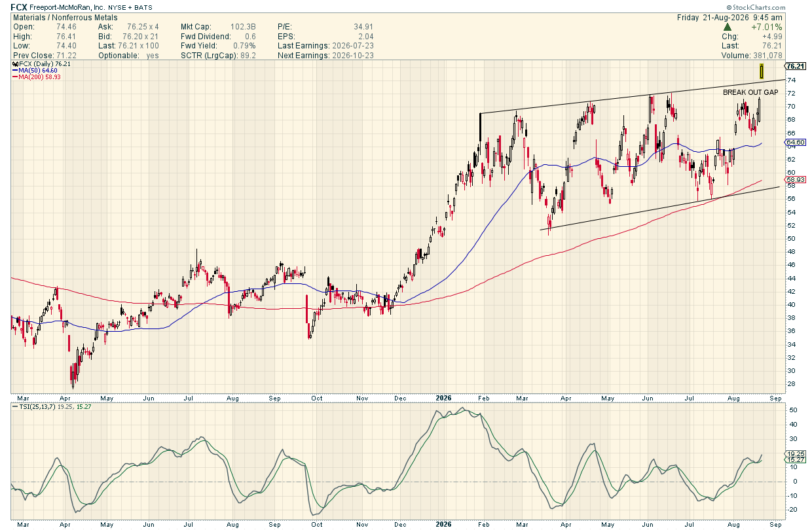The height and width of the screenshot is (530, 812).
Task: Click the Materials / Nonferrous Metals sector text
Action: (x=65, y=18)
